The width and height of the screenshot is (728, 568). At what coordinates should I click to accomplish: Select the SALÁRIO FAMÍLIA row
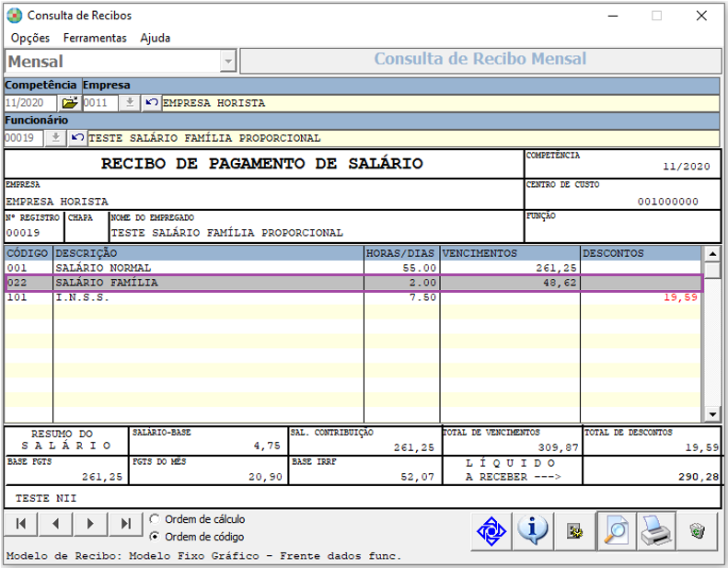click(352, 283)
